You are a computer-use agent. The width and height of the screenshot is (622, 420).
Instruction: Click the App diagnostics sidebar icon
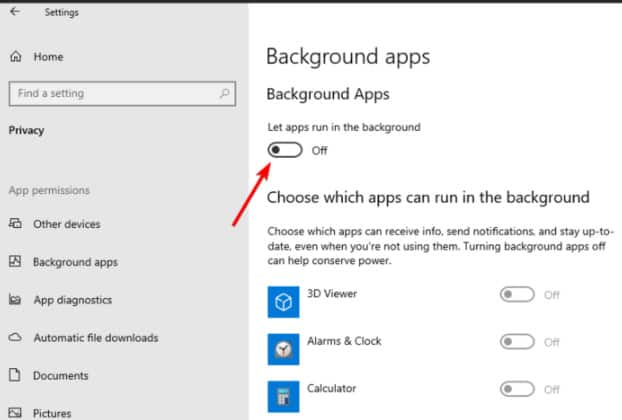tap(15, 300)
